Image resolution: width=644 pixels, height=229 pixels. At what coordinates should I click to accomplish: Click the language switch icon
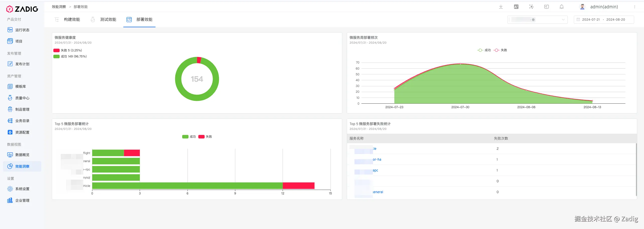(x=516, y=7)
